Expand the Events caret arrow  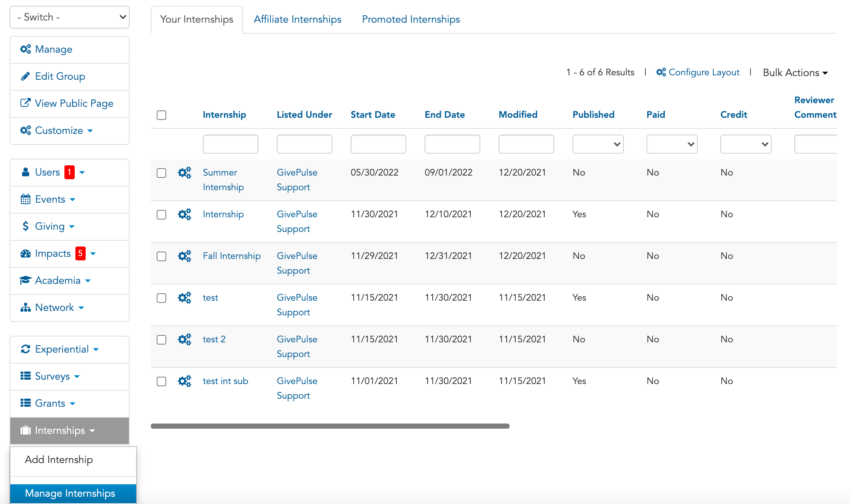point(72,200)
